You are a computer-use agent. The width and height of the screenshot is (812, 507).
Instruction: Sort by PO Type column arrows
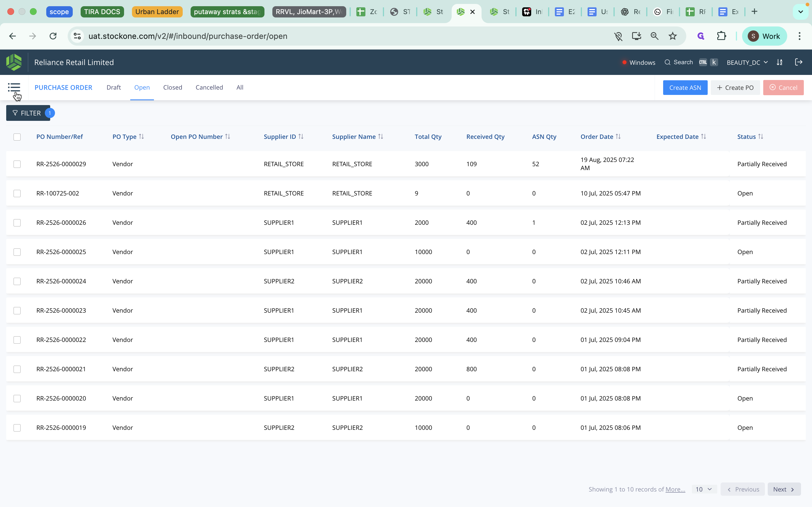pos(141,137)
